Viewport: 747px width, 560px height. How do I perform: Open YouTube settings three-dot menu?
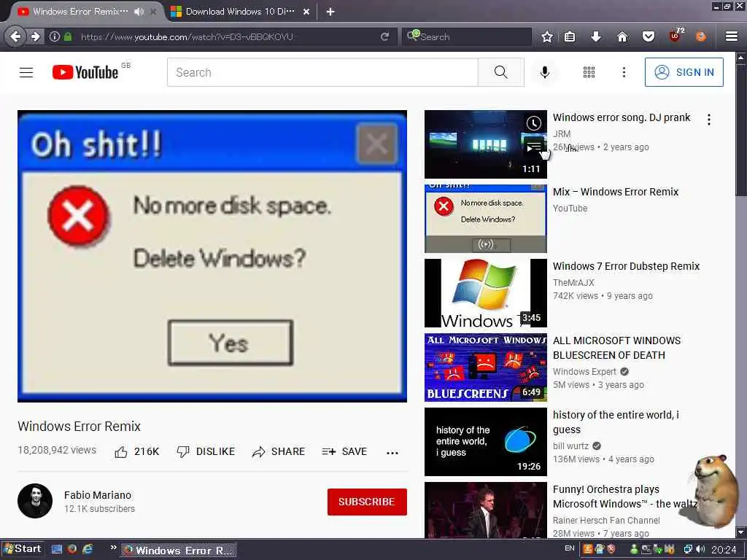tap(624, 72)
